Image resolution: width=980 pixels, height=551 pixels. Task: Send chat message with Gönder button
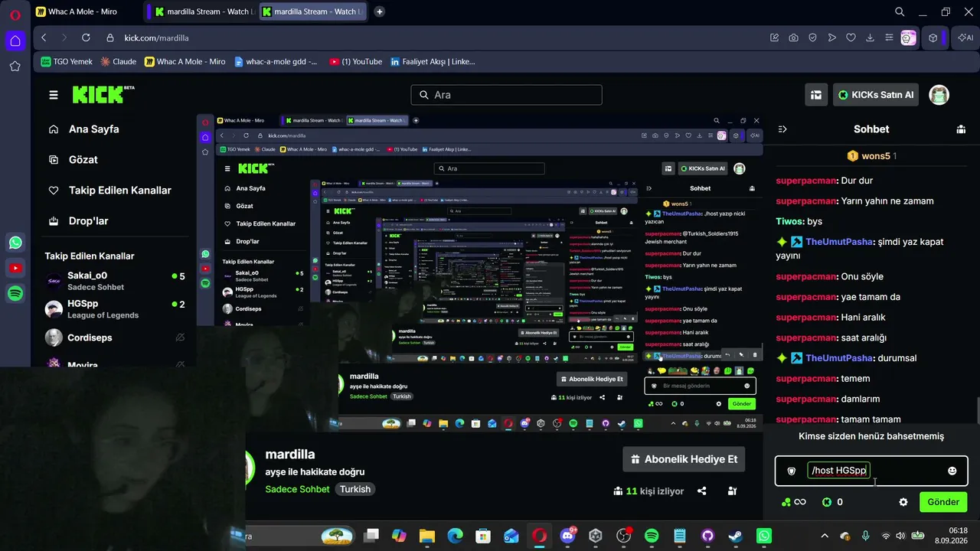(943, 502)
